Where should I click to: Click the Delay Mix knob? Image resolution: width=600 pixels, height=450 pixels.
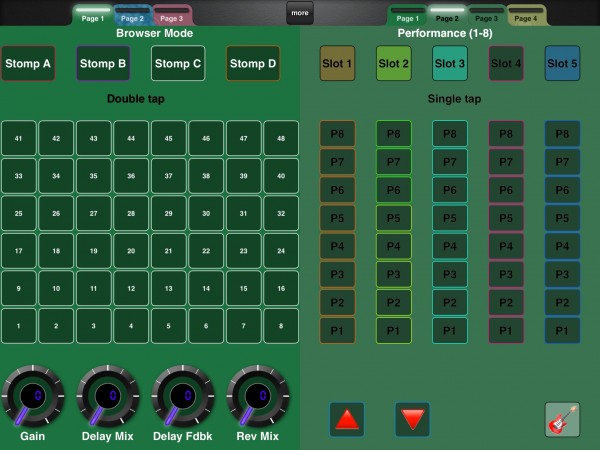click(x=108, y=396)
